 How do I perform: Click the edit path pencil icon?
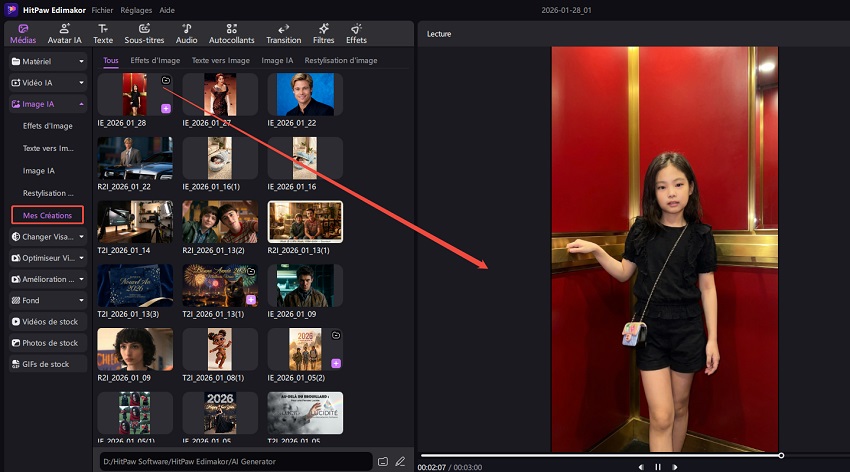(x=400, y=461)
